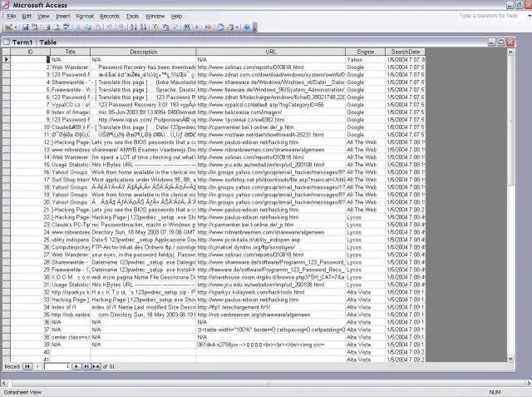The width and height of the screenshot is (532, 397).
Task: Click the Undo toolbar icon
Action: (x=110, y=27)
